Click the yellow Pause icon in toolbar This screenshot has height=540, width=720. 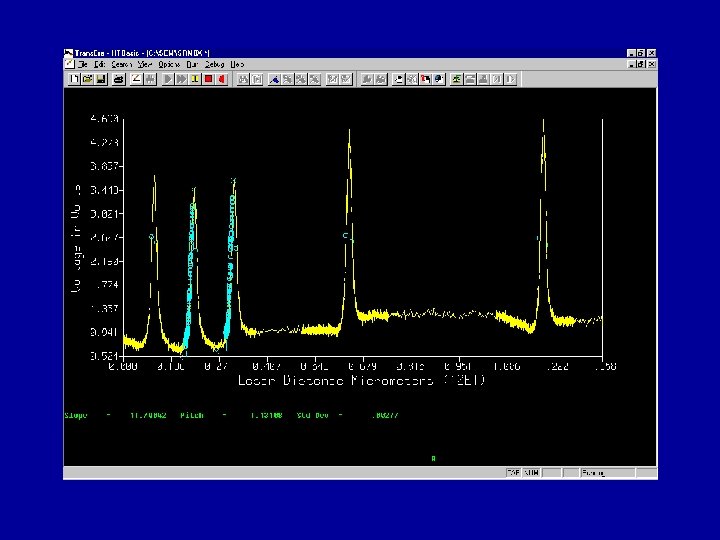coord(195,78)
